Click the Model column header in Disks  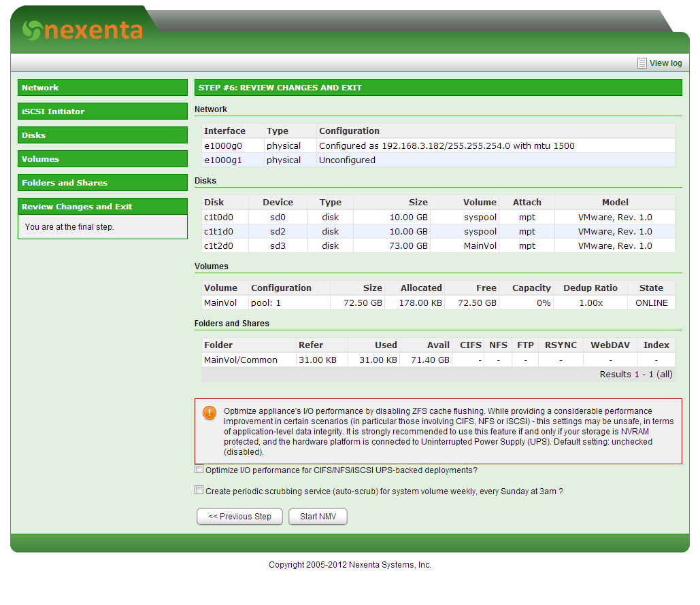(x=615, y=202)
